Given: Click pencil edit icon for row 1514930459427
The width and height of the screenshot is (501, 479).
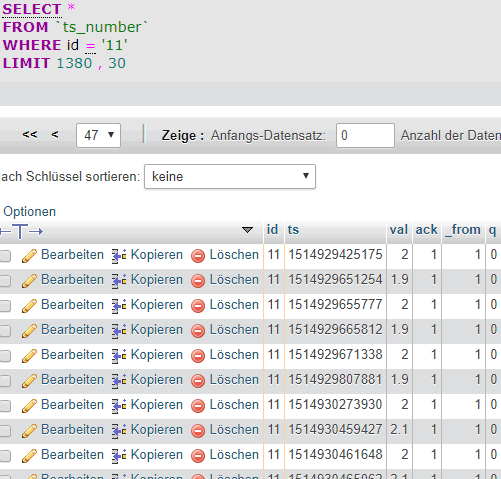Looking at the screenshot, I should pos(29,431).
